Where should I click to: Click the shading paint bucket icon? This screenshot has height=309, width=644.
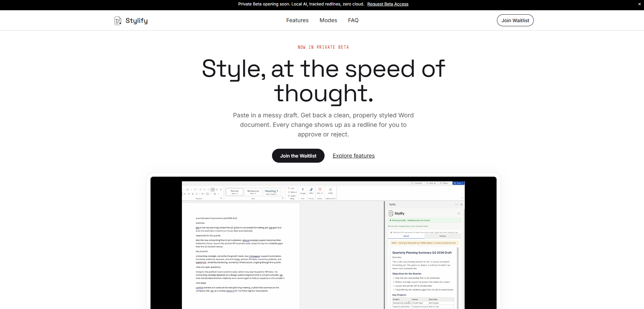[215, 194]
